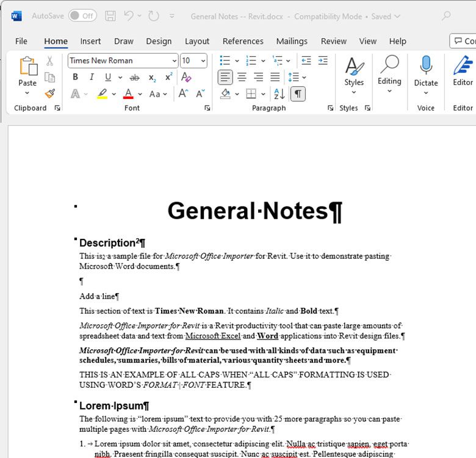Viewport: 476px width, 458px height.
Task: Open the font size dropdown
Action: point(203,60)
